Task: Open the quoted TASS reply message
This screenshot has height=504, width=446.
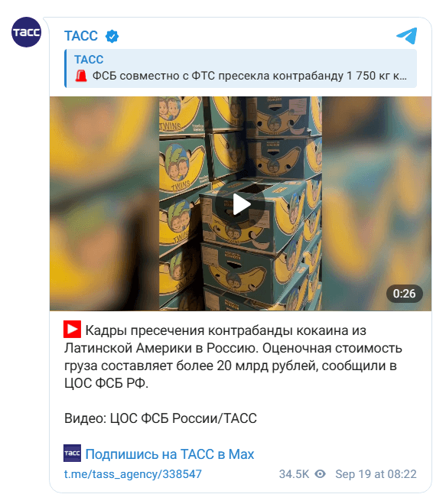Action: coord(240,69)
